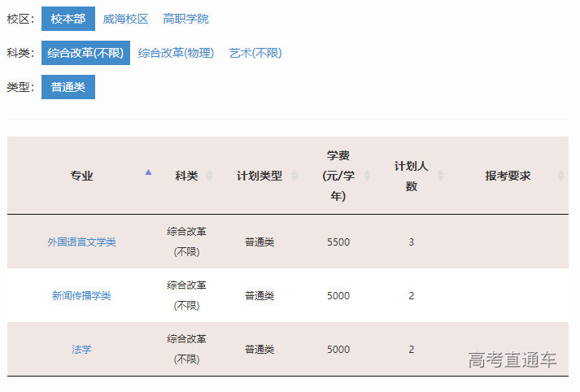Open the 外国语言文学类 major link
Screen dimensions: 580x392
click(81, 242)
